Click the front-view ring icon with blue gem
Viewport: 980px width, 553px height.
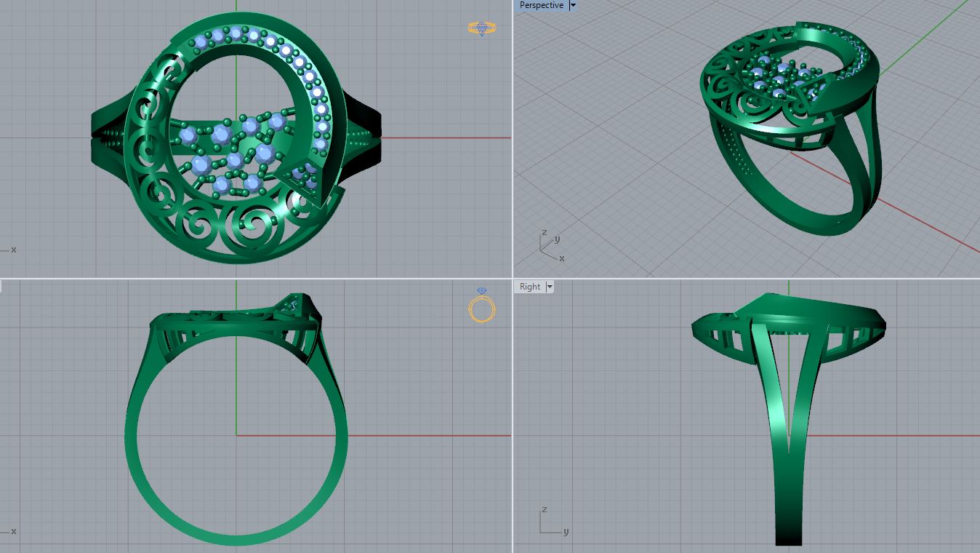coord(481,305)
